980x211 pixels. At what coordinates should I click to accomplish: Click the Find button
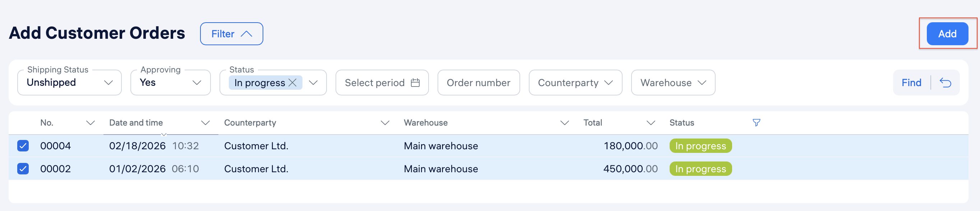(911, 83)
